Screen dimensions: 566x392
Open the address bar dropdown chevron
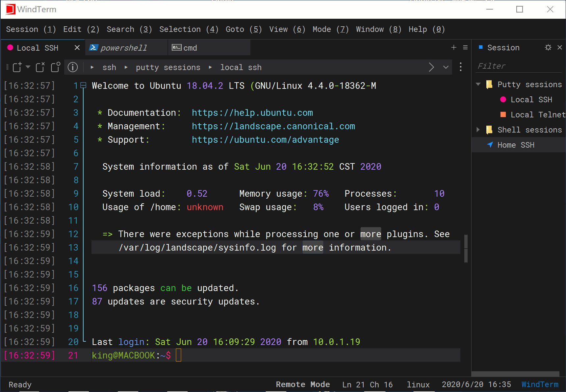[x=446, y=67]
